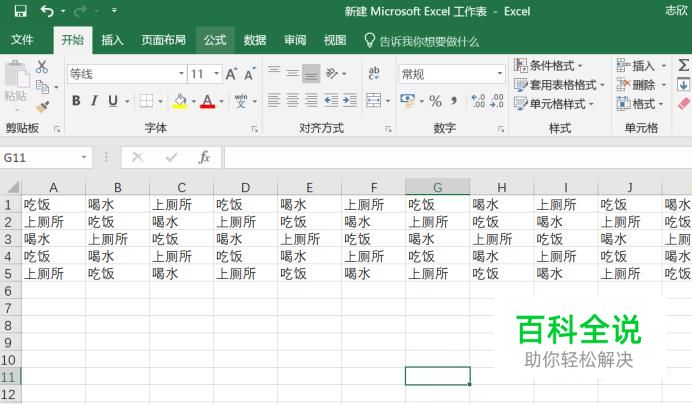Select middle align icon

point(292,73)
